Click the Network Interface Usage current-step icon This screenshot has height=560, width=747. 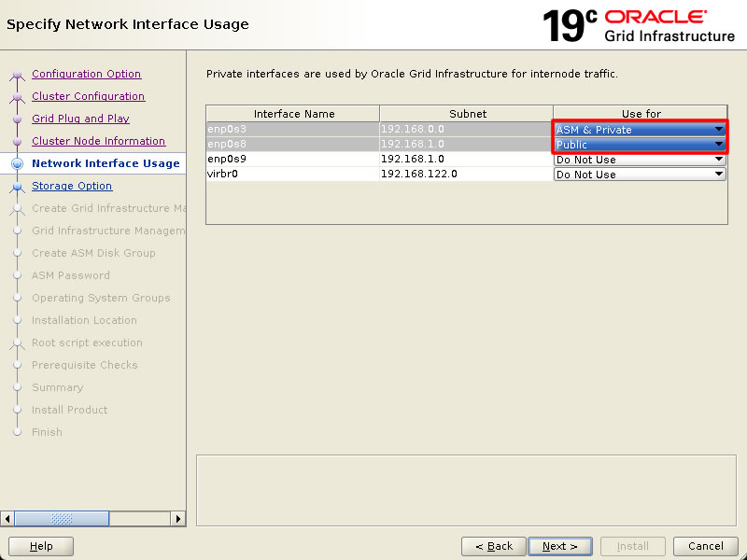pyautogui.click(x=18, y=164)
